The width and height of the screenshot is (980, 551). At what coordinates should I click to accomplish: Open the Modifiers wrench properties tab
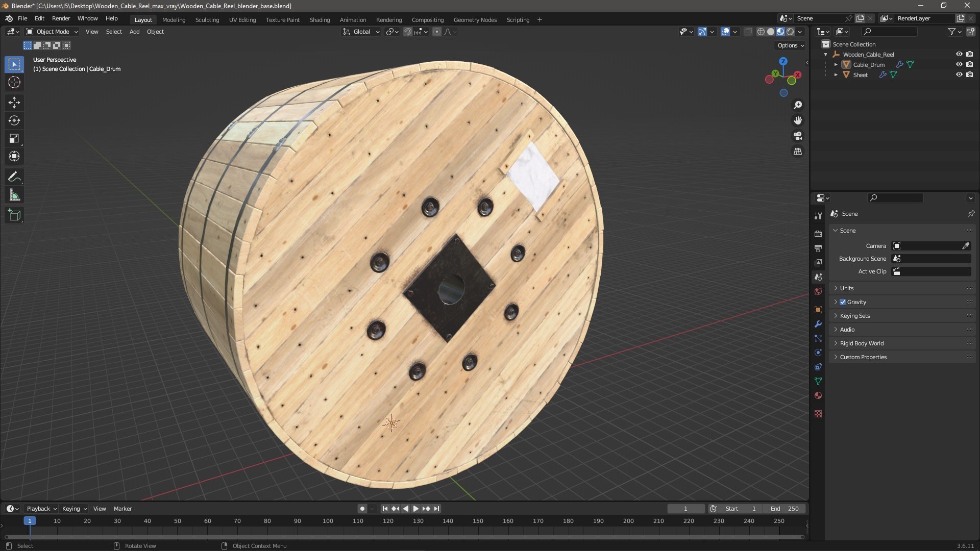pyautogui.click(x=818, y=324)
